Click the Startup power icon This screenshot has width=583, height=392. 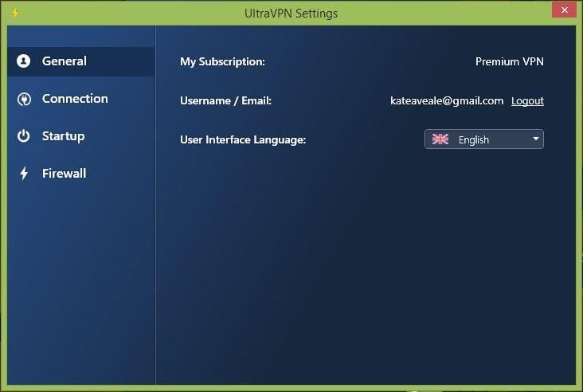(23, 136)
